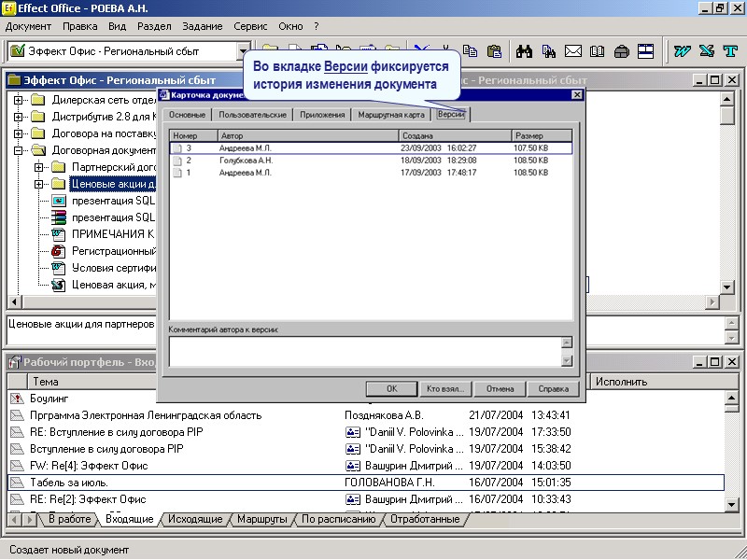Screen dimensions: 747x560
Task: Sort versions by the Автор column header
Action: (x=308, y=135)
